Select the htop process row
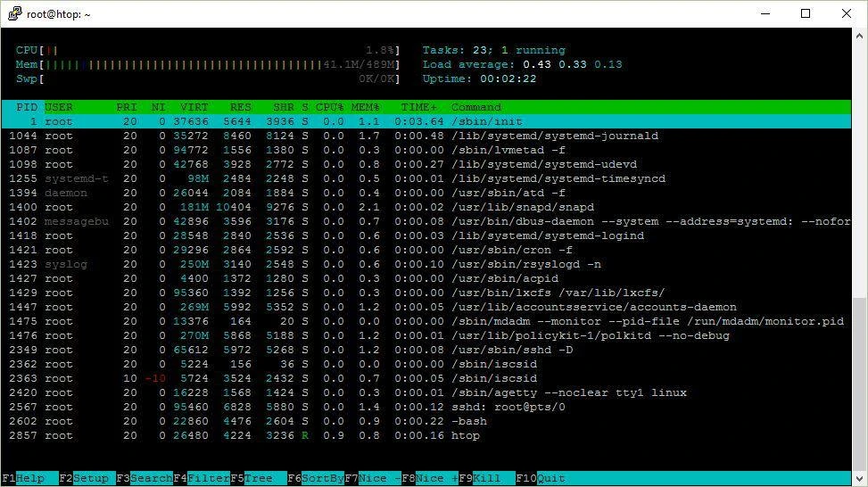This screenshot has width=868, height=487. tap(426, 436)
